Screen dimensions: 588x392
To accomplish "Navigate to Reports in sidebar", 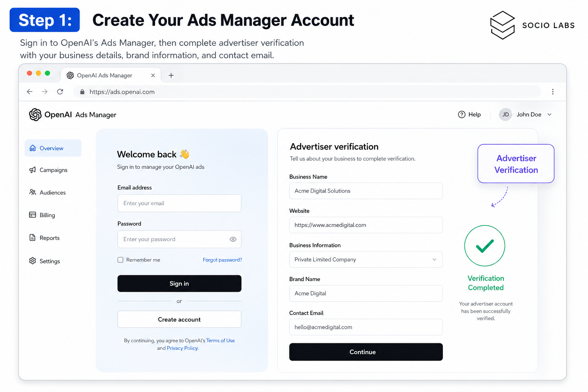I will click(53, 238).
